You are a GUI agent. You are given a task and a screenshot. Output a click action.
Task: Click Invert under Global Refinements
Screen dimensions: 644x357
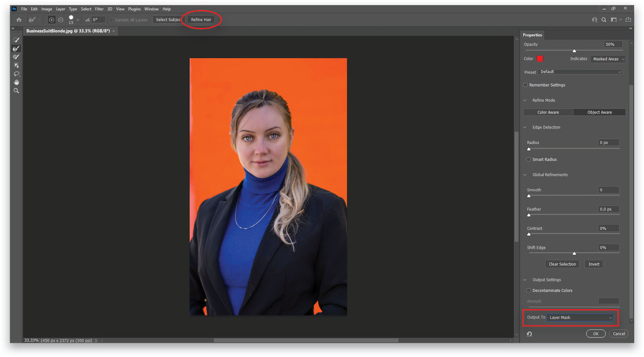coord(593,264)
